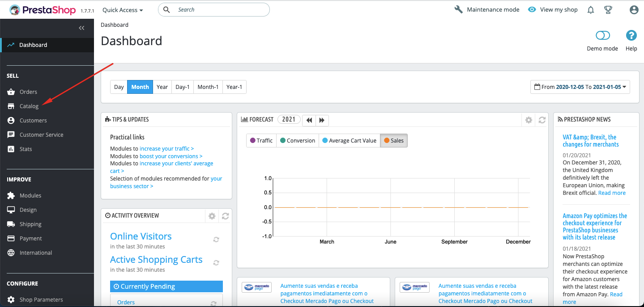Toggle Demo mode switch
The image size is (644, 307).
coord(603,36)
